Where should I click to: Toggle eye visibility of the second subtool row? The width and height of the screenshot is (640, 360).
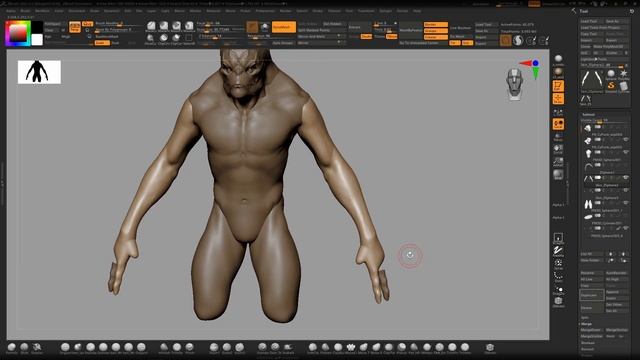(625, 140)
